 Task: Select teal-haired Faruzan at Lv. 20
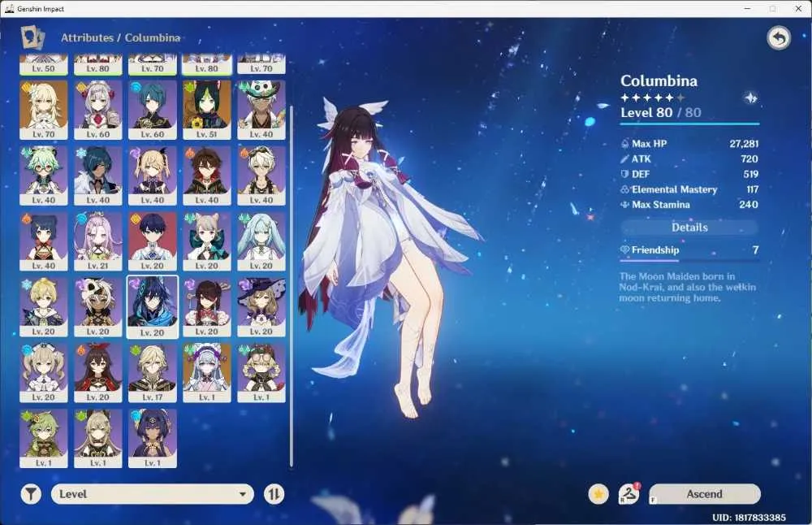tap(261, 241)
